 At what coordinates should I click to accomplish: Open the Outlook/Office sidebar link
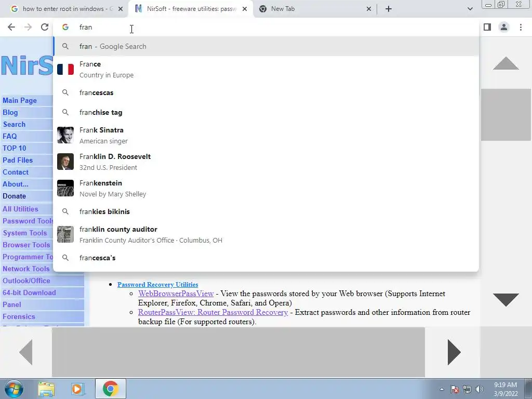click(26, 281)
